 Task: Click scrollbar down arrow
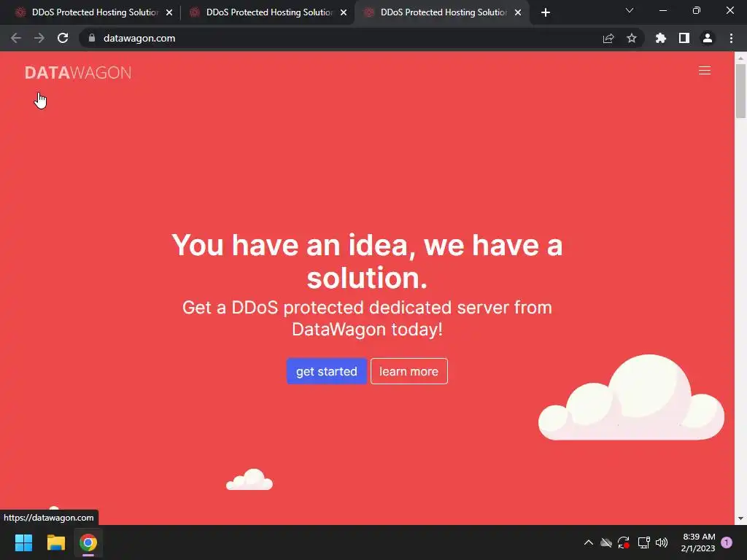[740, 518]
